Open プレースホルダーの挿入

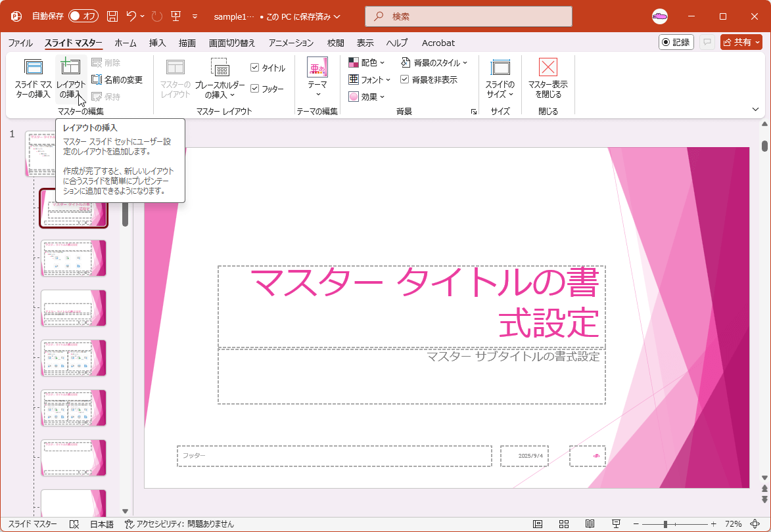221,78
